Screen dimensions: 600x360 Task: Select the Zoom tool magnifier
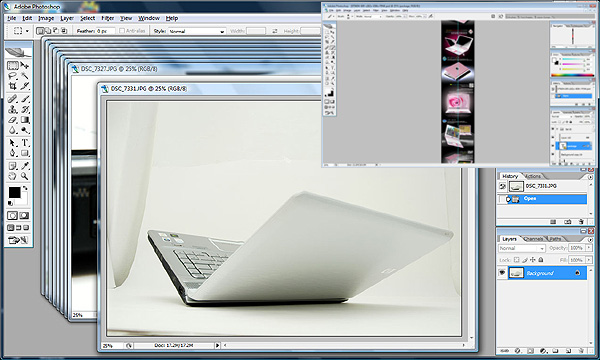click(x=24, y=176)
